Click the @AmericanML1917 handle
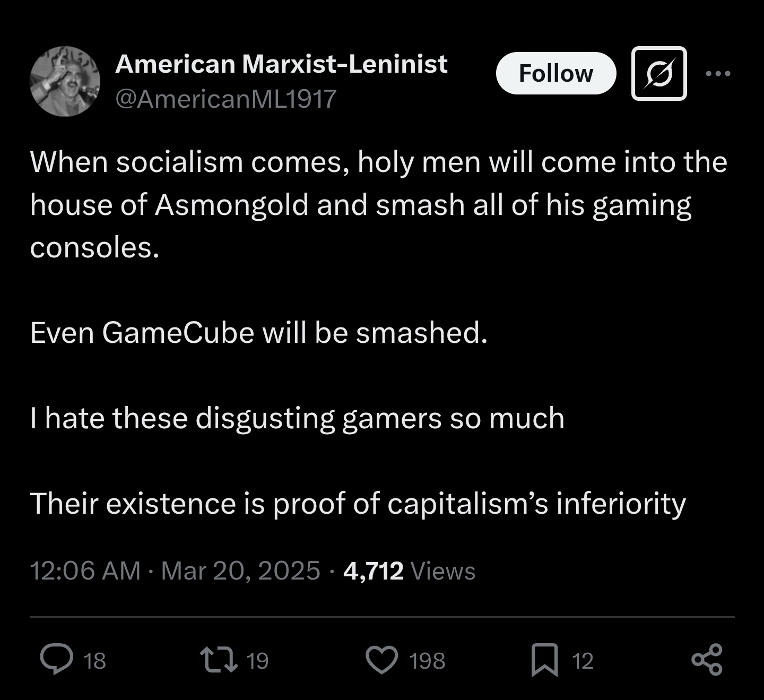Viewport: 764px width, 700px height. point(226,99)
